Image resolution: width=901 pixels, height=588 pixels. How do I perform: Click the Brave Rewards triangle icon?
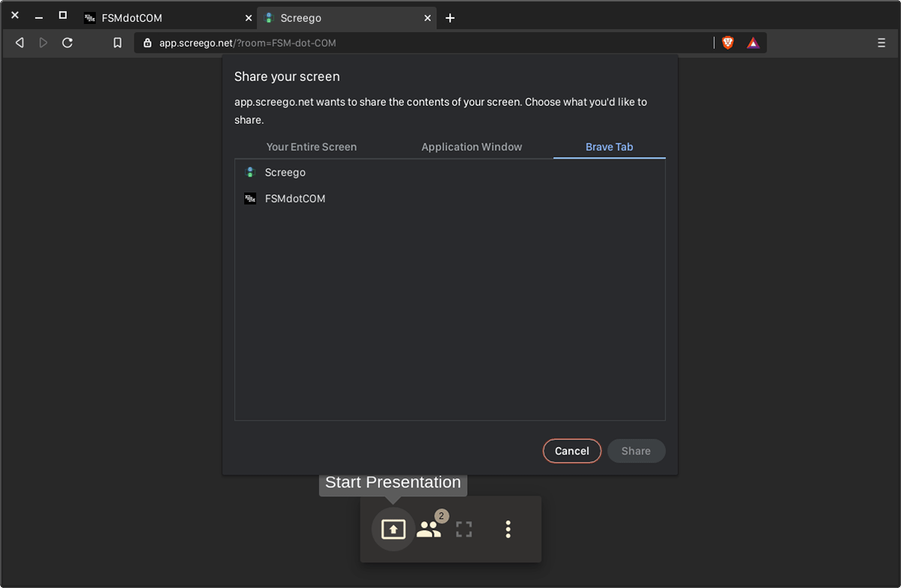point(753,43)
